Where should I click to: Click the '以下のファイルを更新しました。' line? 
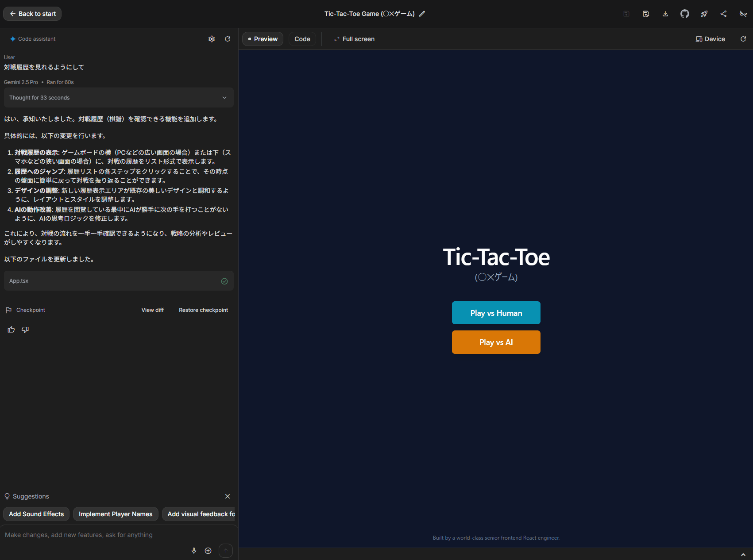50,259
